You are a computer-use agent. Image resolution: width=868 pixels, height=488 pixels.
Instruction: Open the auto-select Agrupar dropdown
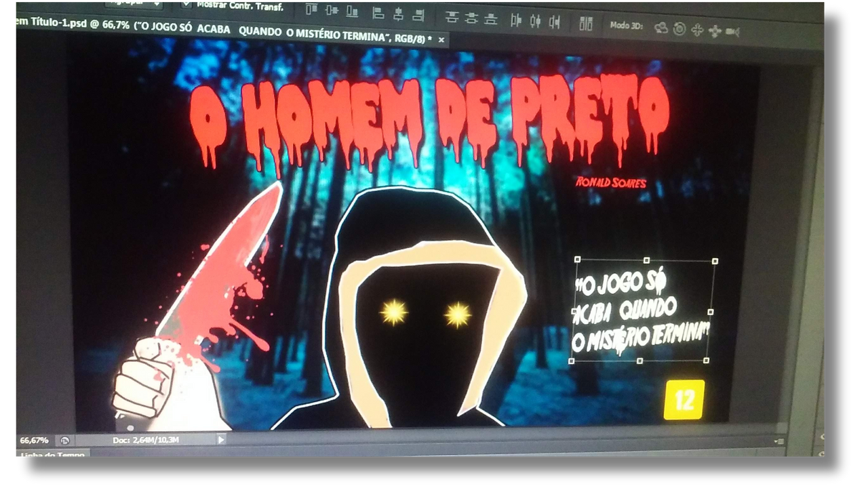(134, 4)
